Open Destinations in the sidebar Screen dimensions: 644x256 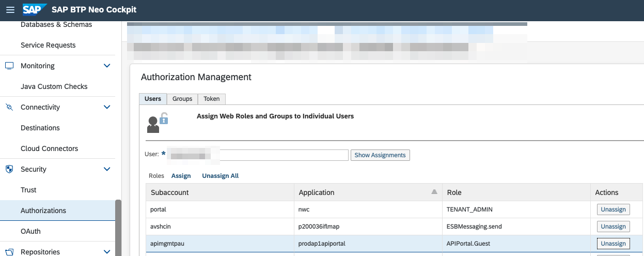pos(40,128)
